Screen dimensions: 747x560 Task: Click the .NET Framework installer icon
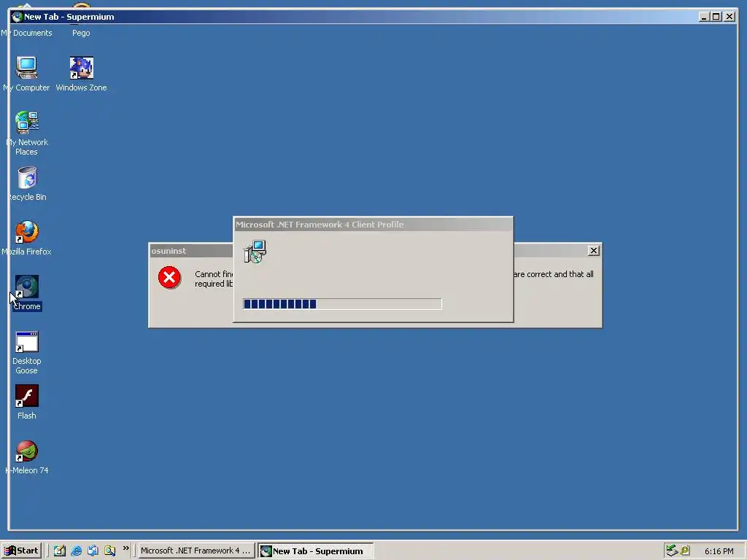(x=255, y=252)
